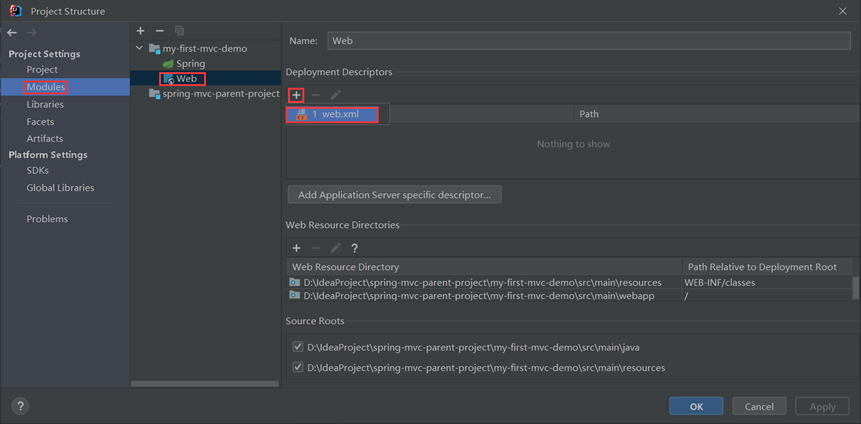This screenshot has height=424, width=861.
Task: Click the Spring facet leaf icon
Action: (x=168, y=64)
